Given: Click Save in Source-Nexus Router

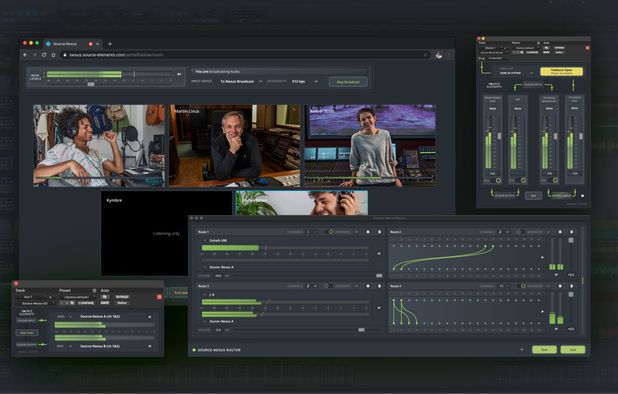Looking at the screenshot, I should tap(544, 349).
